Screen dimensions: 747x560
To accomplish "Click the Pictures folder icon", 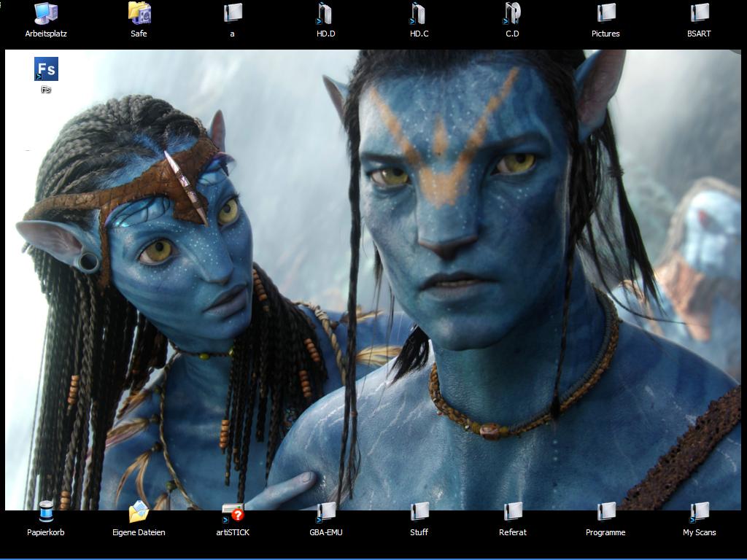I will coord(605,14).
